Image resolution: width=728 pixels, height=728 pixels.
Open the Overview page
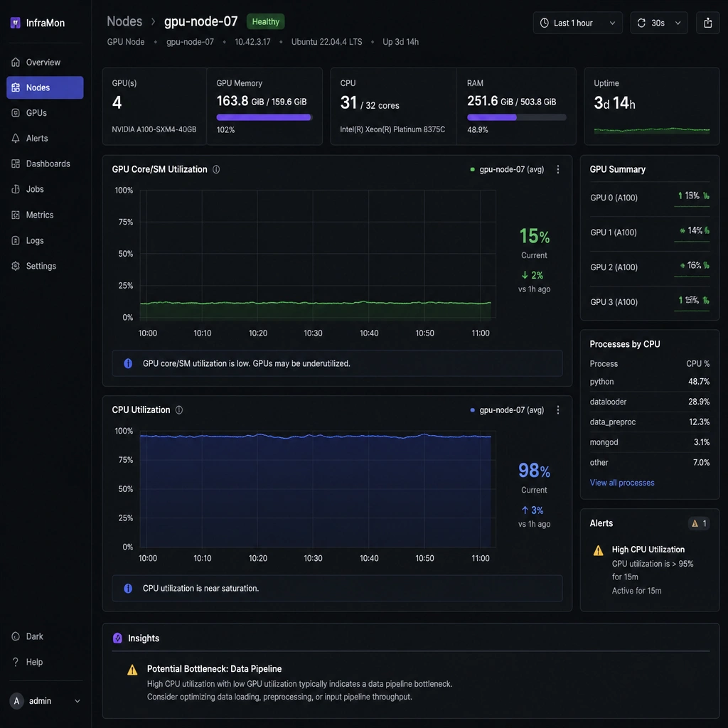pyautogui.click(x=45, y=63)
